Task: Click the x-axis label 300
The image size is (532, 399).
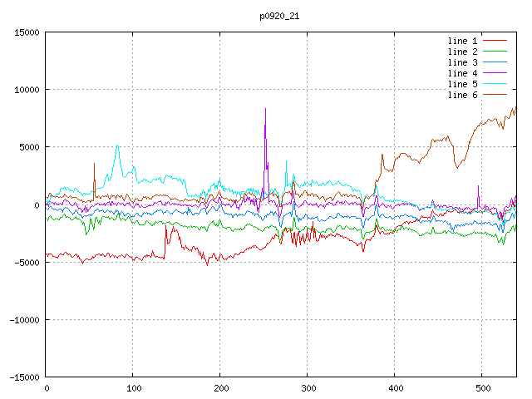Action: pyautogui.click(x=308, y=388)
